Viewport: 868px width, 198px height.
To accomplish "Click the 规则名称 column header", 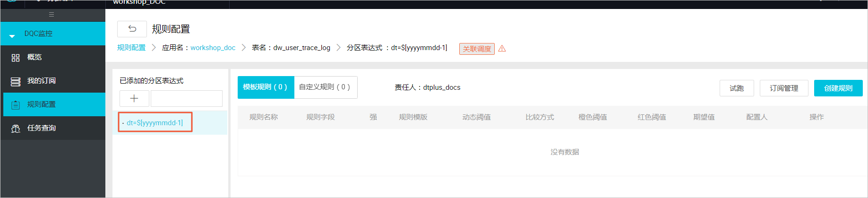I will tap(264, 117).
